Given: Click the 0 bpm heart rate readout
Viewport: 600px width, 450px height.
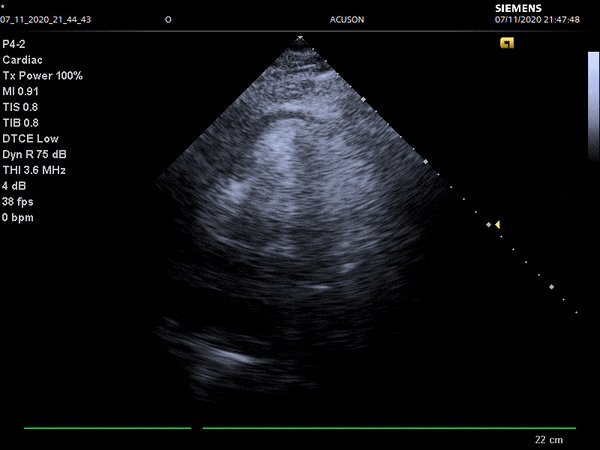Looking at the screenshot, I should point(18,217).
